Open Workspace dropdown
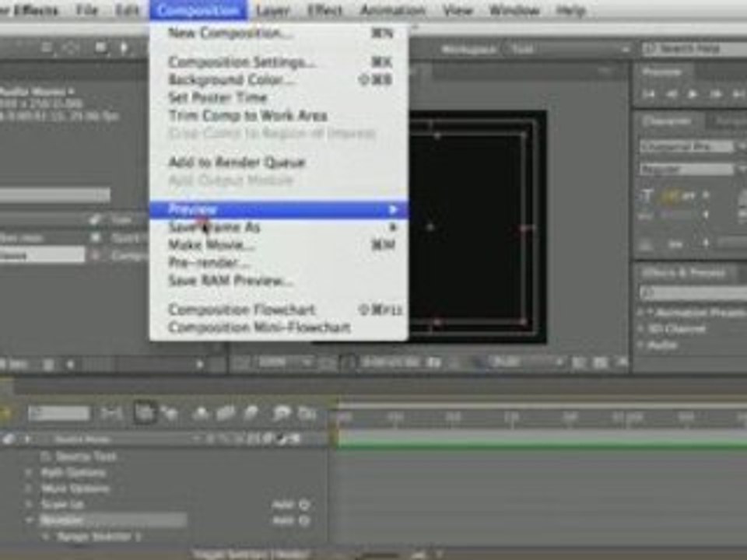The height and width of the screenshot is (560, 747). click(570, 49)
